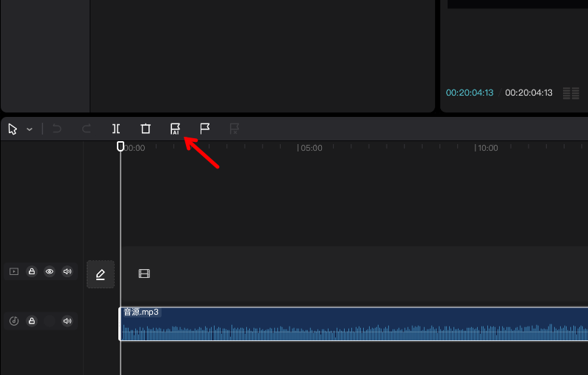588x375 pixels.
Task: Click the playhead handle at 00:00
Action: click(121, 146)
